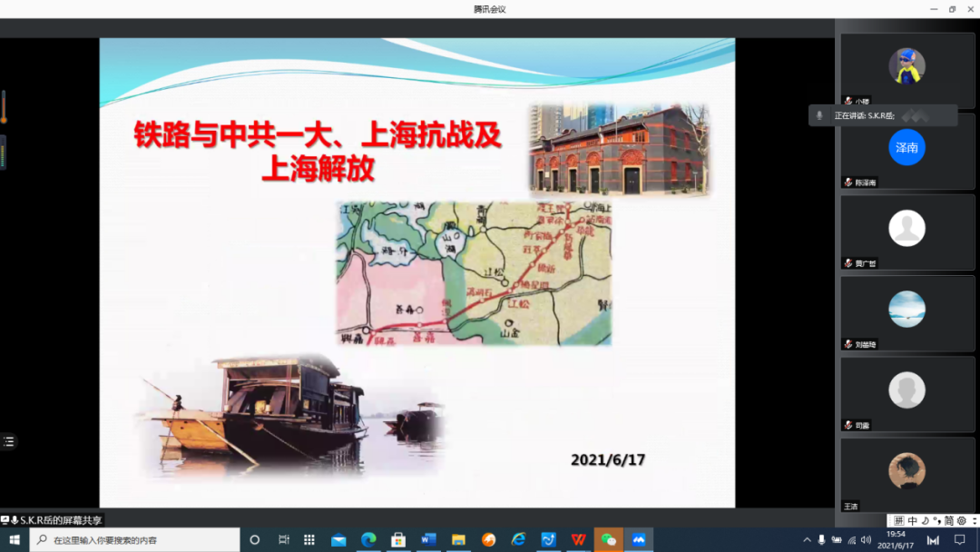980x552 pixels.
Task: Open the IME more-options vertical dots
Action: [x=975, y=520]
